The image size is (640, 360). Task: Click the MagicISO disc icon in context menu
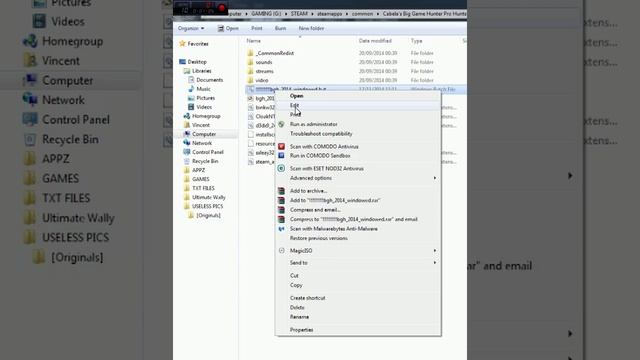(281, 250)
